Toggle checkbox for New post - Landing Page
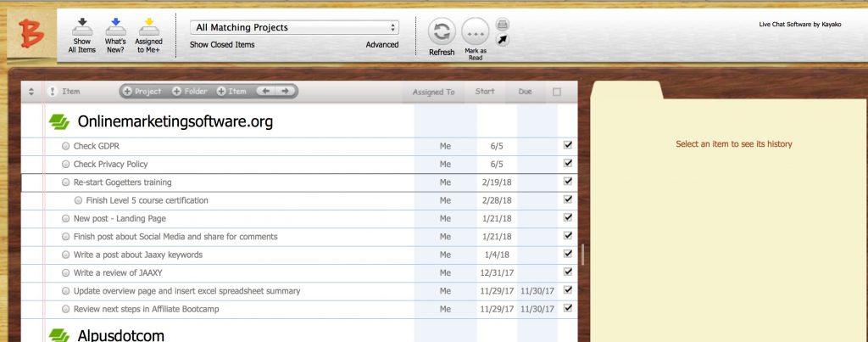 pos(567,217)
